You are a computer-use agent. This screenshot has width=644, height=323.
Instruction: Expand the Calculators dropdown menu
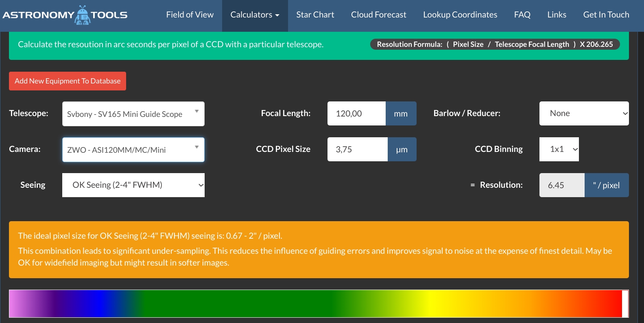(255, 15)
